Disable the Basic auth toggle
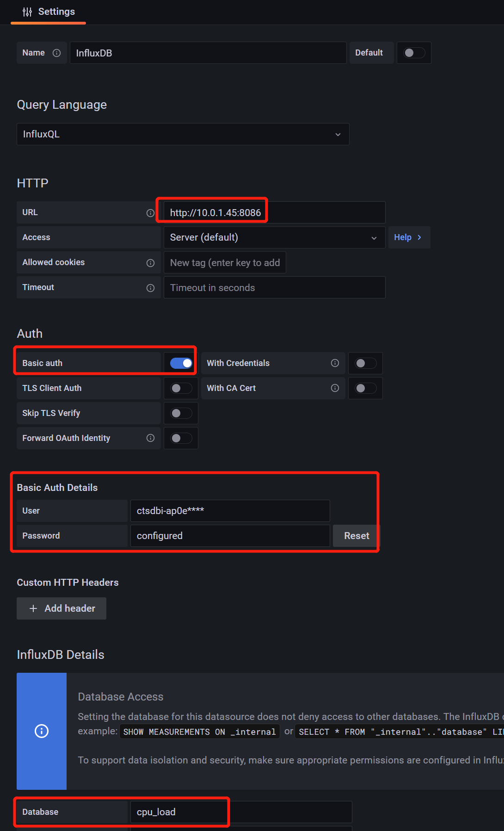Image resolution: width=504 pixels, height=831 pixels. pyautogui.click(x=181, y=363)
